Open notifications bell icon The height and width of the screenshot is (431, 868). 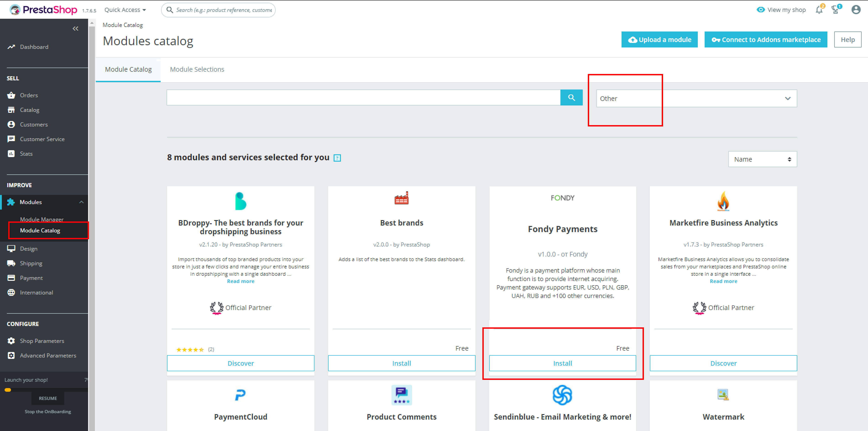[x=819, y=10]
